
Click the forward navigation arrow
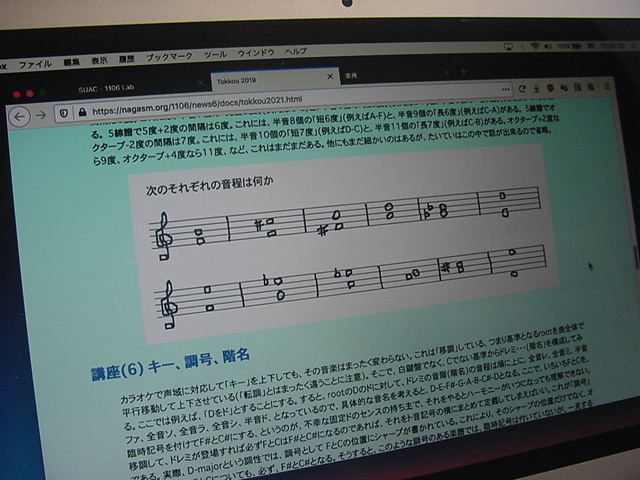pos(40,116)
